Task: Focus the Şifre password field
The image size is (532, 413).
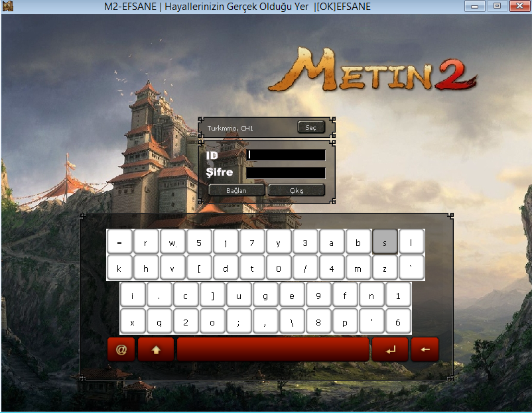Action: pos(286,172)
